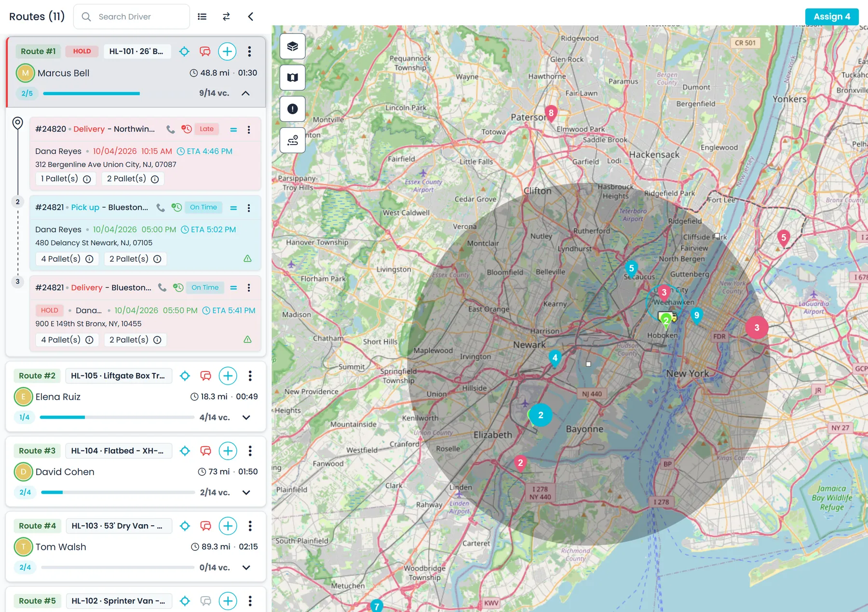Click ETA 4:46 PM on order #24820
This screenshot has height=612, width=868.
[204, 151]
